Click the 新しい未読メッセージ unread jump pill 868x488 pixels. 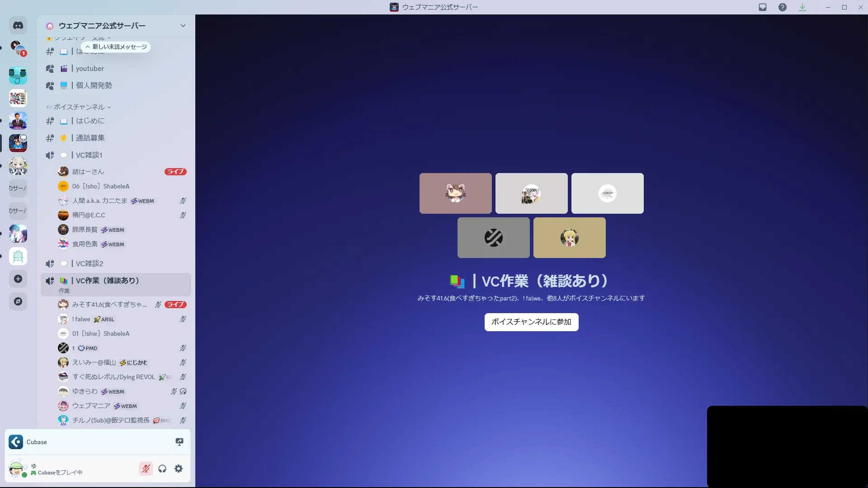tap(116, 47)
